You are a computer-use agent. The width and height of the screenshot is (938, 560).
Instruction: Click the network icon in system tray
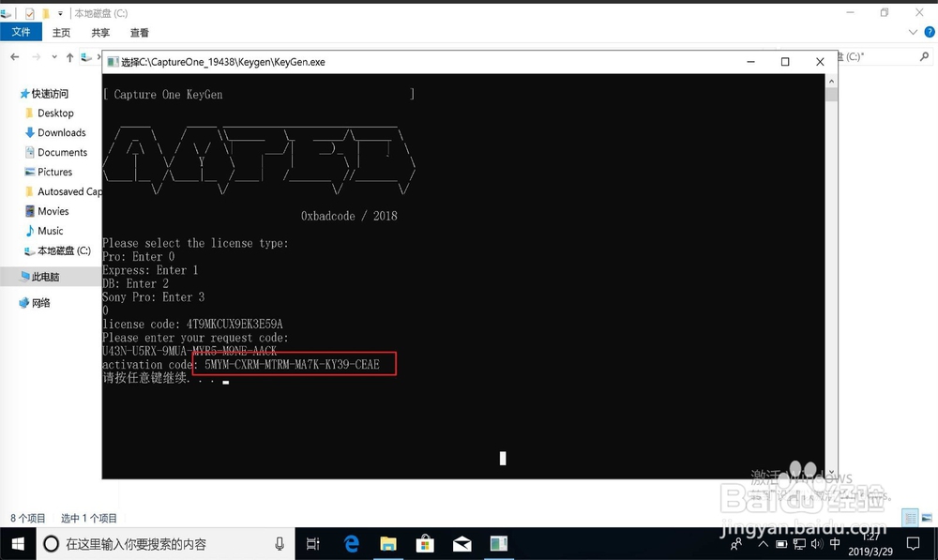point(799,544)
